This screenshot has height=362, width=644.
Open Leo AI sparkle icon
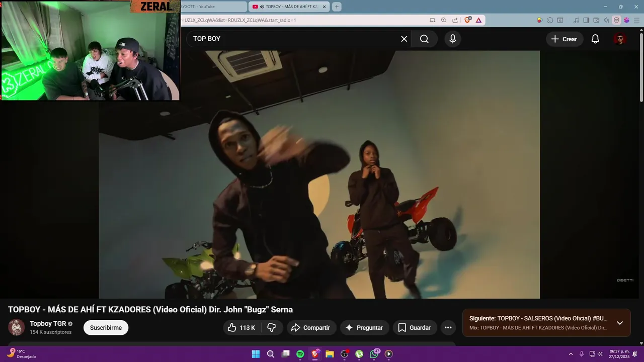tap(606, 20)
